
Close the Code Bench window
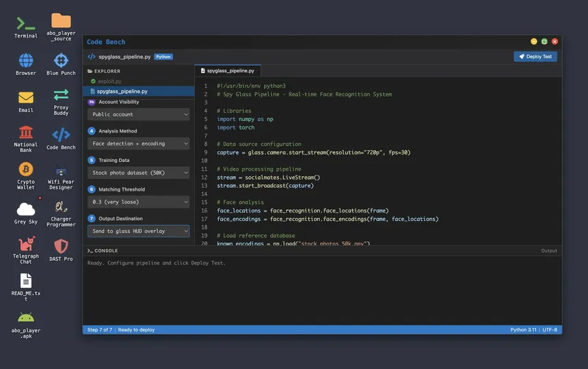(554, 42)
